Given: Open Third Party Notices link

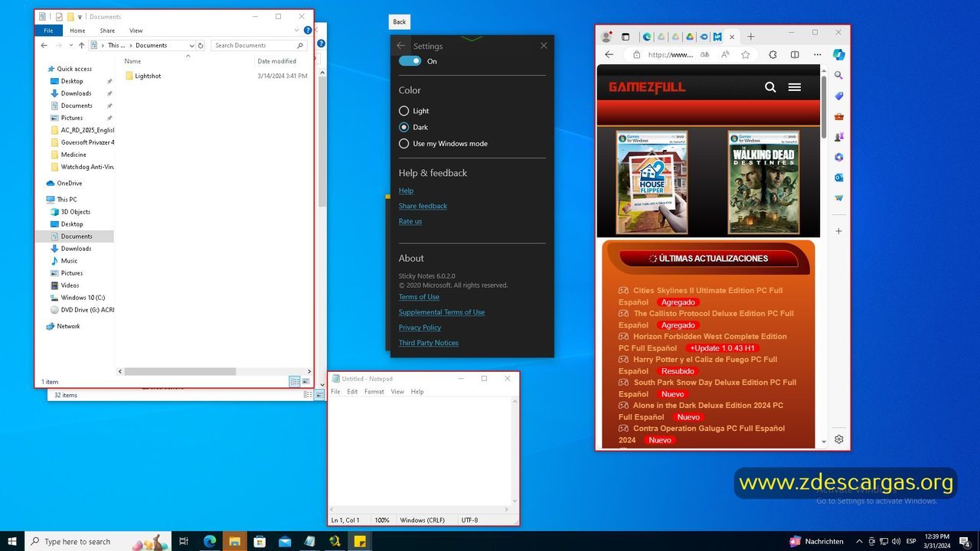Looking at the screenshot, I should (429, 343).
